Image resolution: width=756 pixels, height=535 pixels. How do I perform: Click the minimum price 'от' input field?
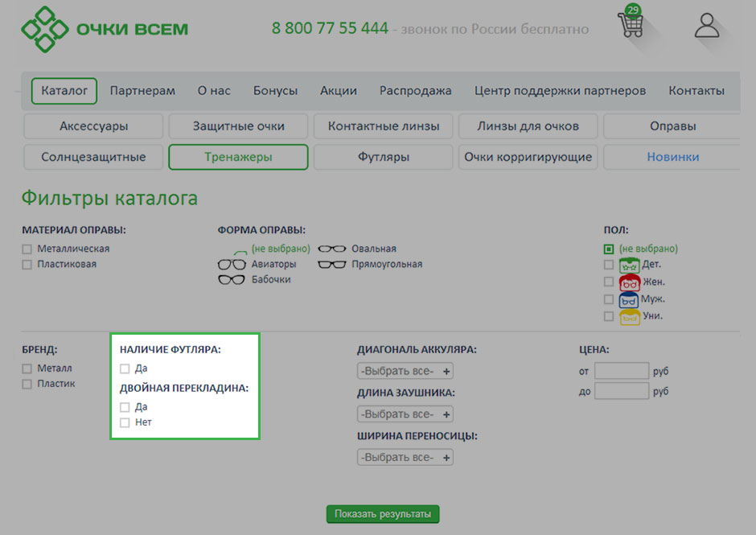621,371
